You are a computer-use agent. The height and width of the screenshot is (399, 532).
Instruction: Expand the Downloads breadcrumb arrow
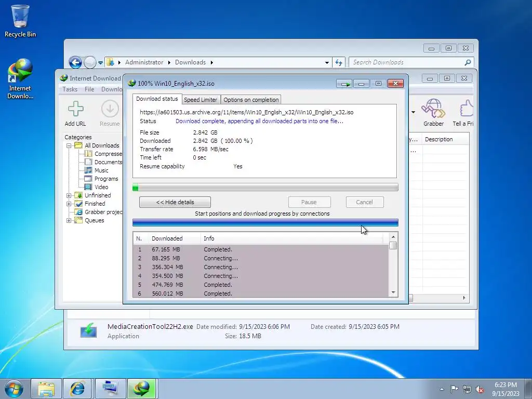click(x=212, y=62)
